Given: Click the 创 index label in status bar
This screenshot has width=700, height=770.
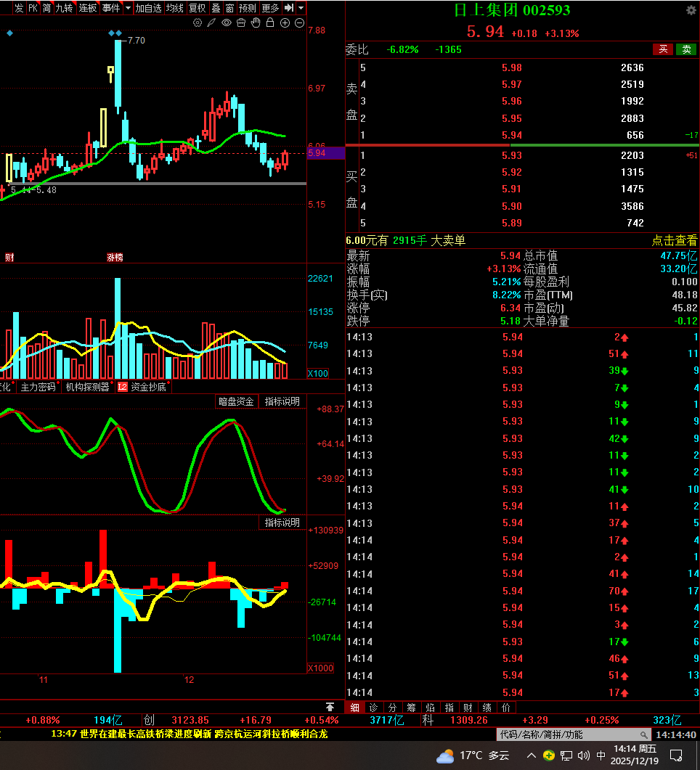Looking at the screenshot, I should point(149,720).
